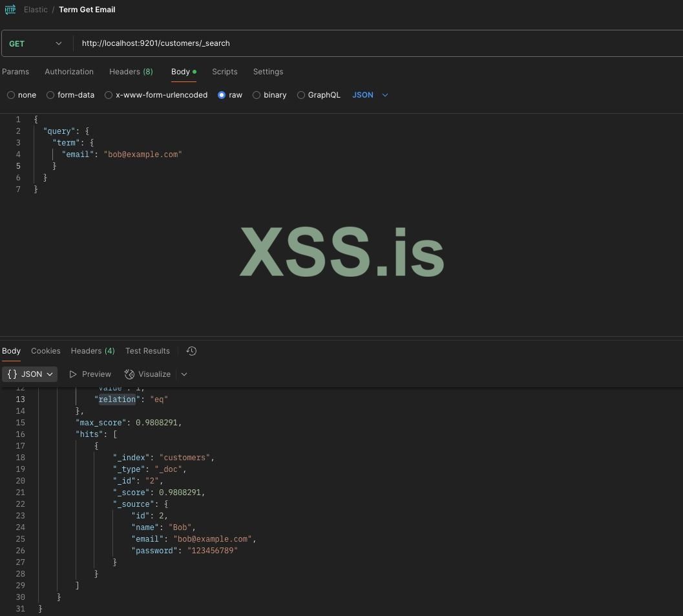Viewport: 683px width, 616px height.
Task: Open the response Body tab
Action: (x=12, y=351)
